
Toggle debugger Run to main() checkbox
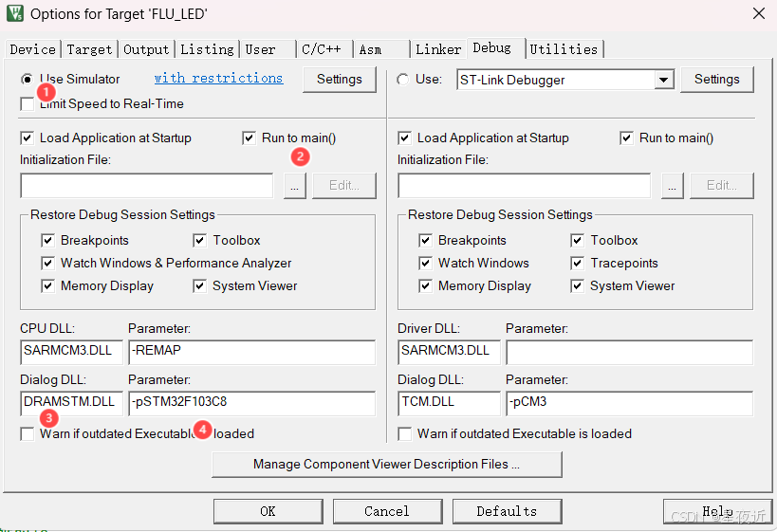627,138
